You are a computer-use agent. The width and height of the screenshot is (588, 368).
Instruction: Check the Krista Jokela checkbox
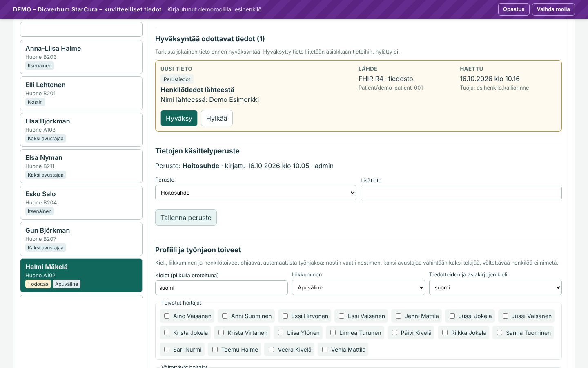[x=167, y=333]
